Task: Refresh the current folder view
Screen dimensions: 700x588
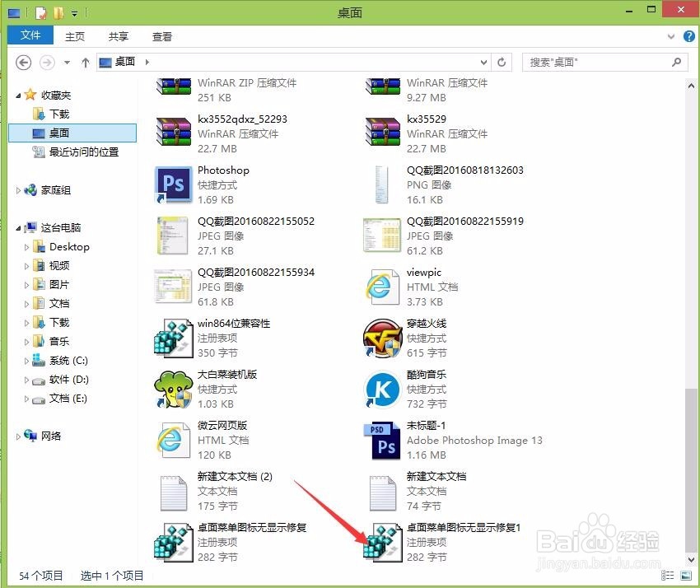Action: (502, 62)
